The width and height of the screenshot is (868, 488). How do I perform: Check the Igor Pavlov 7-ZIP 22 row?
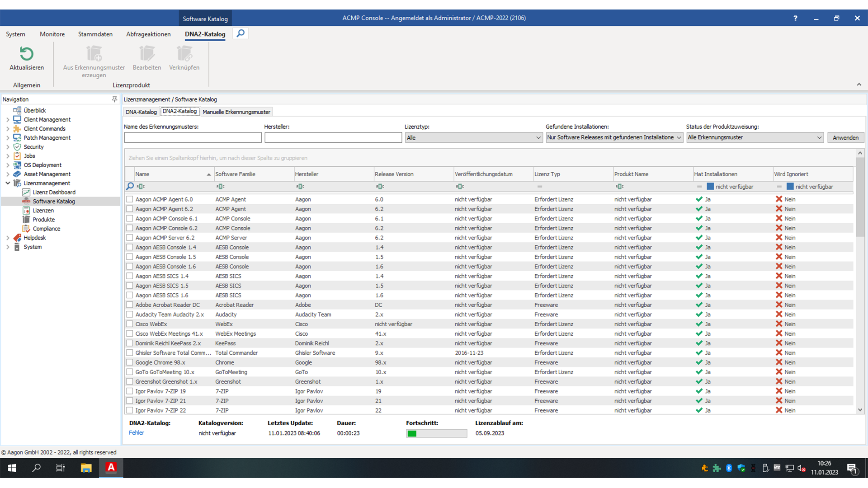coord(130,410)
